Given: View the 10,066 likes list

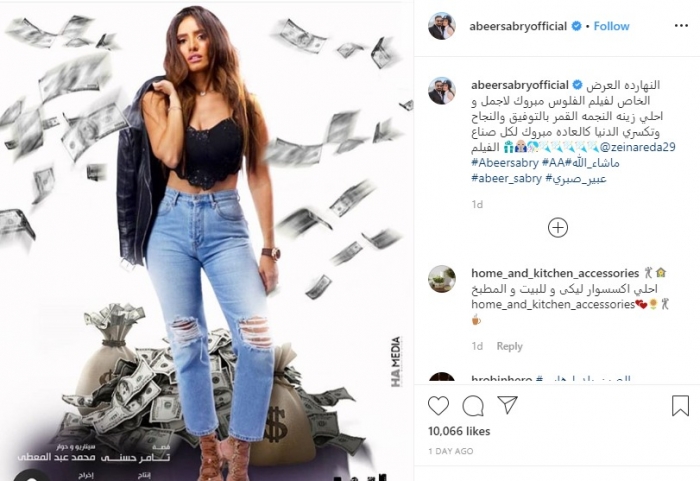Looking at the screenshot, I should click(x=459, y=431).
